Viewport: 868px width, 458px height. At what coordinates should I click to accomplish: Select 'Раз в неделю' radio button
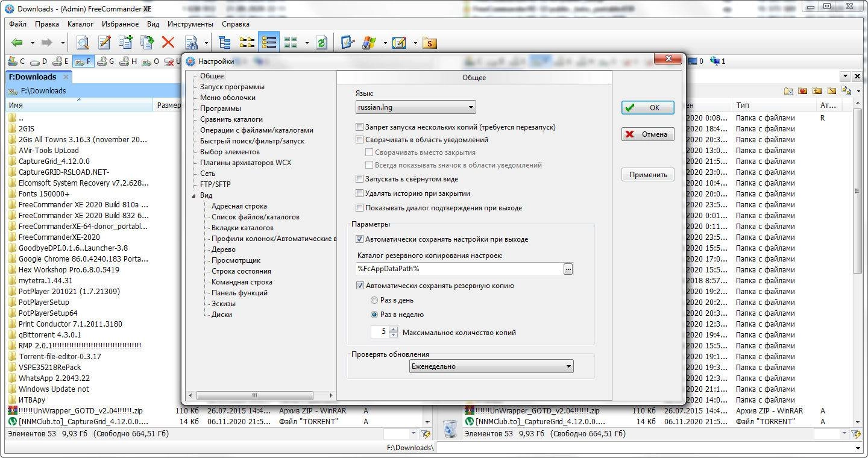tap(374, 315)
